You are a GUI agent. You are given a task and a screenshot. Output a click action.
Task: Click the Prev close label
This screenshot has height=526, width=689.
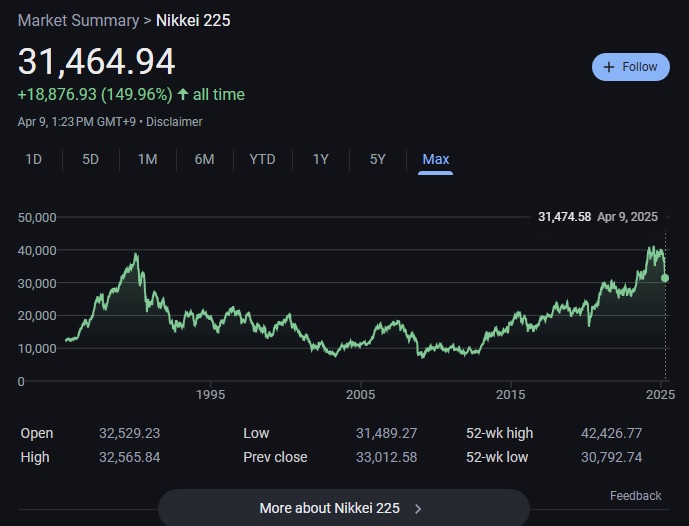pyautogui.click(x=275, y=457)
